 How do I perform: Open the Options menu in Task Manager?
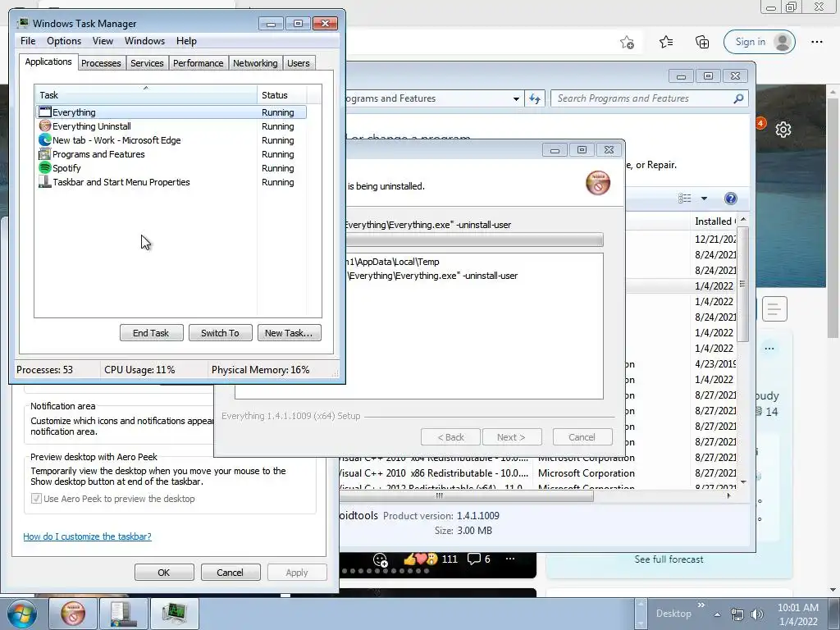point(64,41)
